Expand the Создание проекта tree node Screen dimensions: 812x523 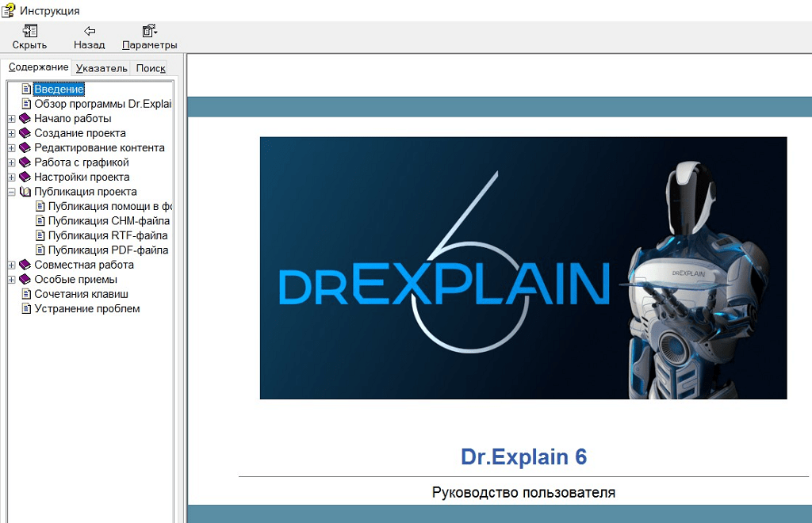coord(11,133)
